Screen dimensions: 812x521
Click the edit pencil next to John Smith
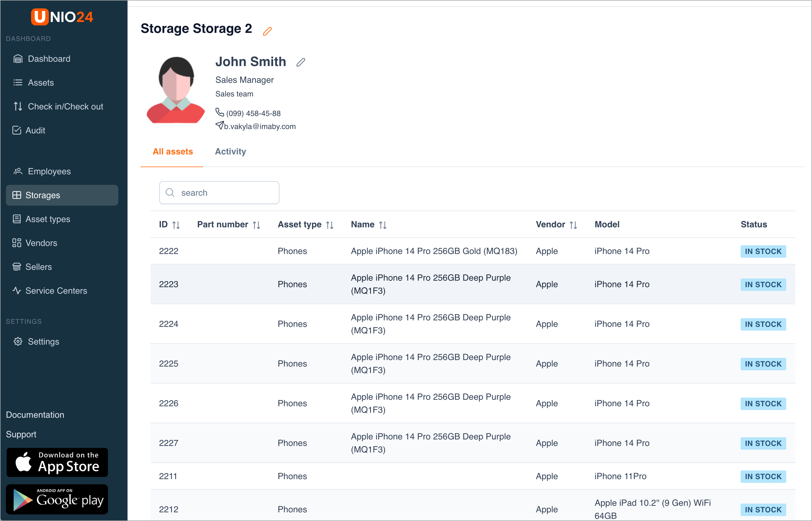tap(301, 62)
